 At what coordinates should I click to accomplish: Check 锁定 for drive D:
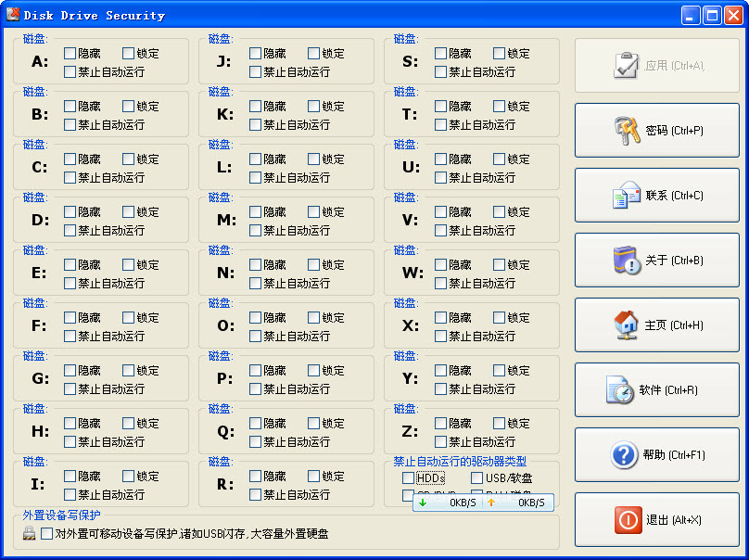pyautogui.click(x=129, y=212)
